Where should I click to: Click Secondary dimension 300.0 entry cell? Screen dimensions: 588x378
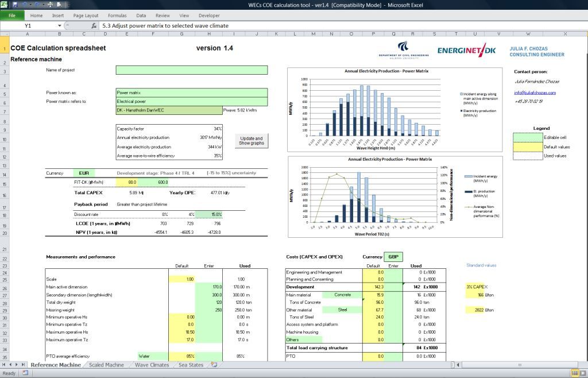pyautogui.click(x=209, y=295)
